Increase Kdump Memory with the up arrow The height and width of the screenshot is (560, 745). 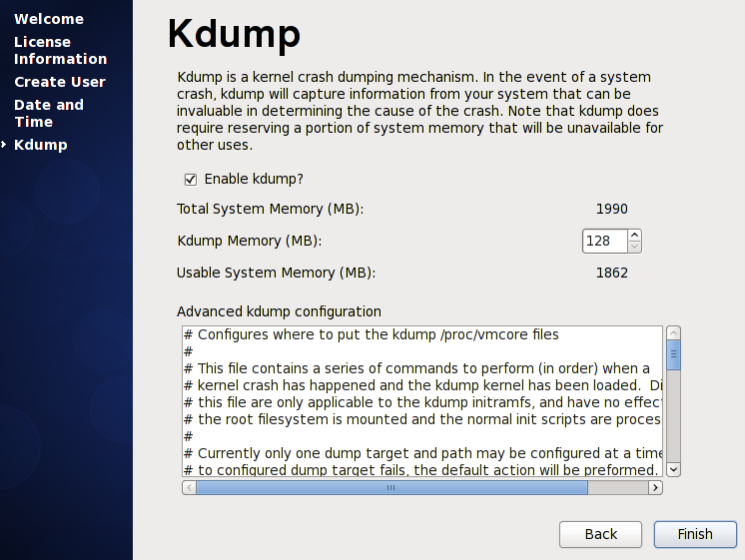(x=634, y=236)
